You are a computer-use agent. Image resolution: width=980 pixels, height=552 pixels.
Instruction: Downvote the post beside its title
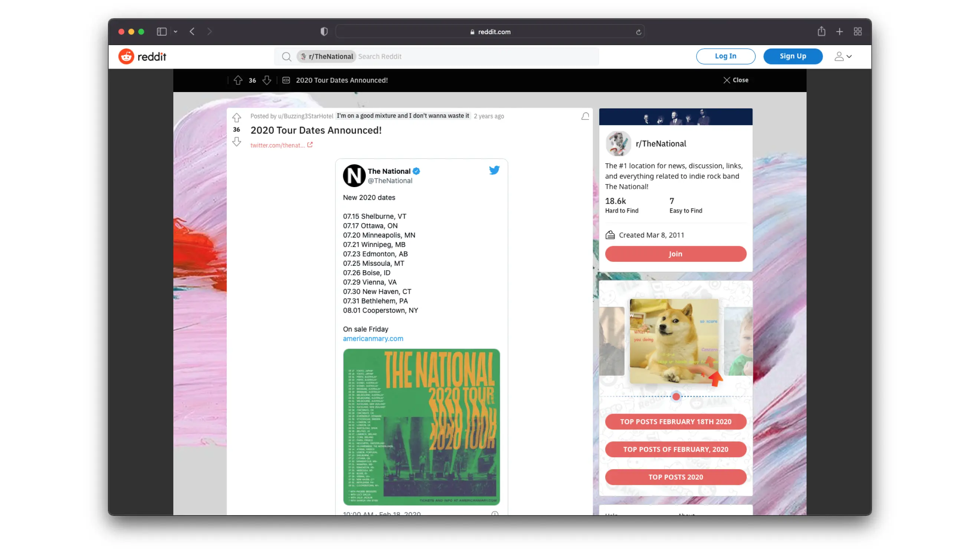click(237, 142)
